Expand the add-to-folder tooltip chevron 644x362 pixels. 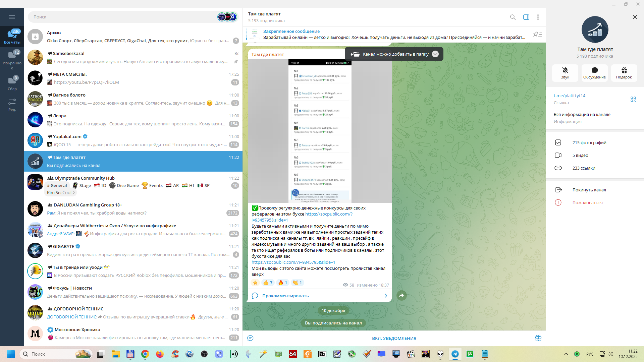[435, 54]
